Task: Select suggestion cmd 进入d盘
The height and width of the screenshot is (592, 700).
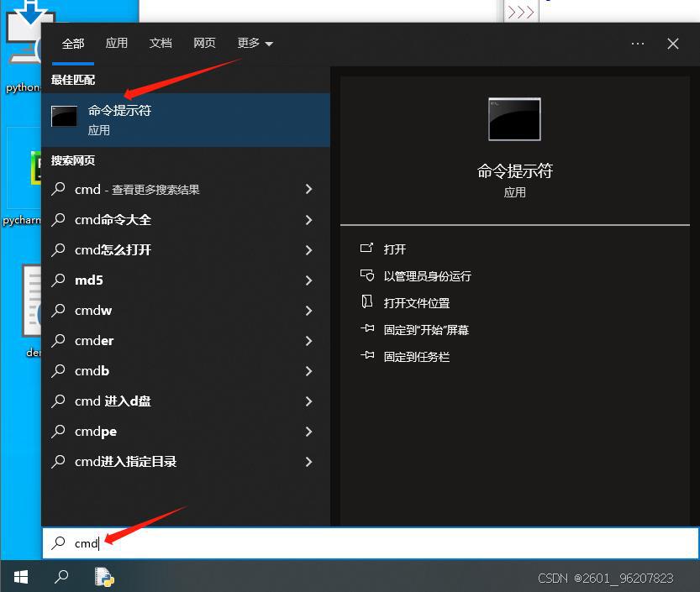Action: [186, 401]
